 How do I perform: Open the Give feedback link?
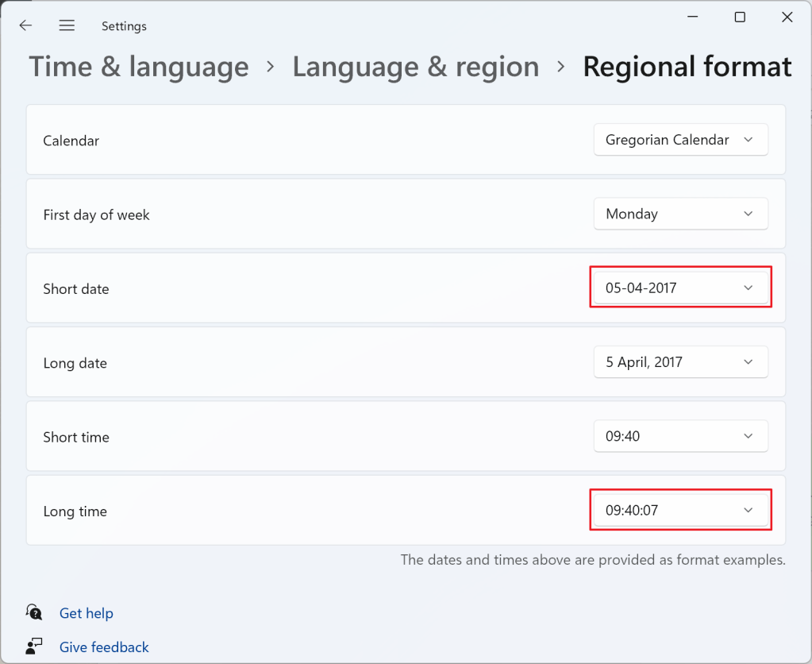104,647
